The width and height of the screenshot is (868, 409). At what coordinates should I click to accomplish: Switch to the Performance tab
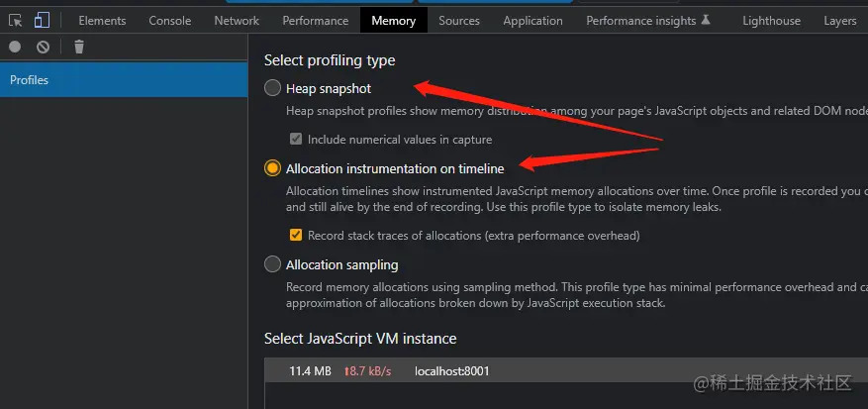[315, 20]
